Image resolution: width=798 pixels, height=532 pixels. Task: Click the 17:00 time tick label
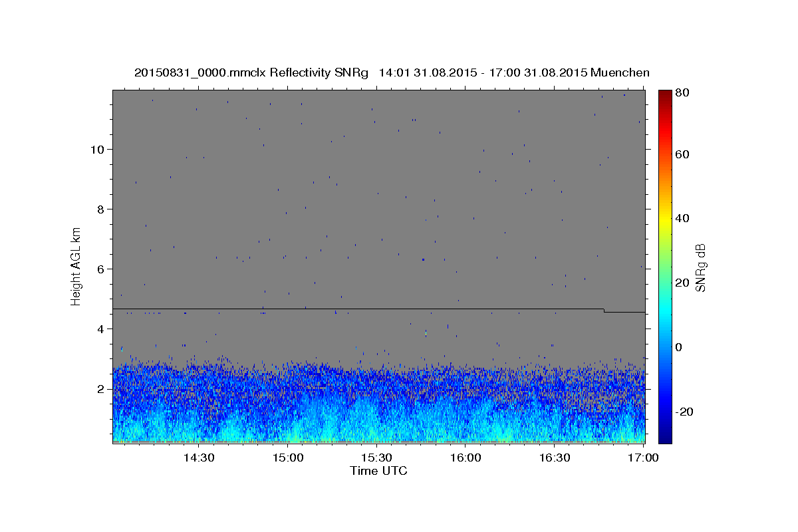click(644, 458)
